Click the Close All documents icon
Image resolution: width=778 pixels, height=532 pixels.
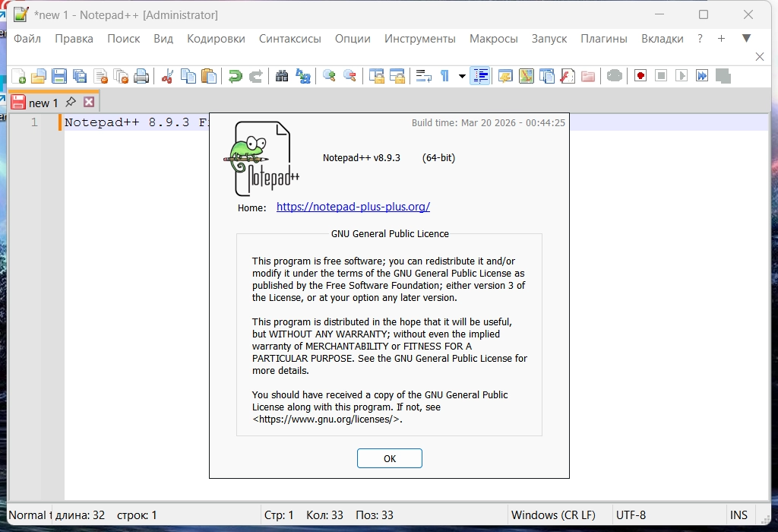[x=121, y=76]
